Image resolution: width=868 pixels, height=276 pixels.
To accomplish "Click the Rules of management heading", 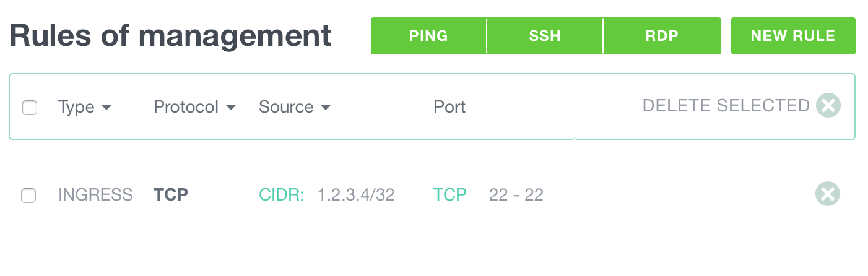I will click(x=171, y=36).
